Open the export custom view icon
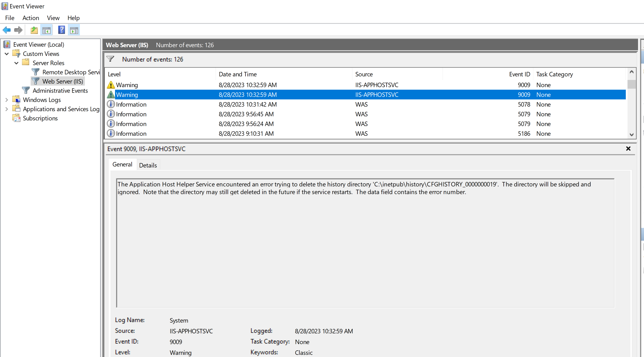644x357 pixels. 34,30
